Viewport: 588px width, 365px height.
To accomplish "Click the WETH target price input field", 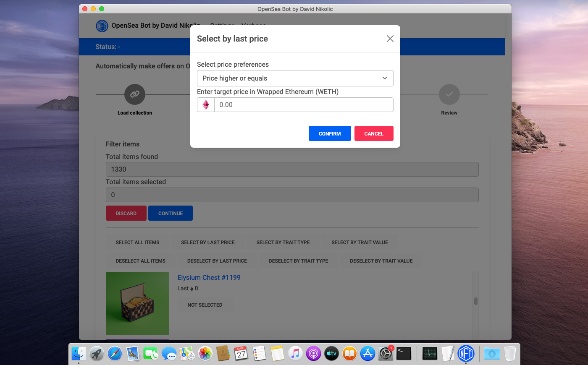I will [x=304, y=105].
